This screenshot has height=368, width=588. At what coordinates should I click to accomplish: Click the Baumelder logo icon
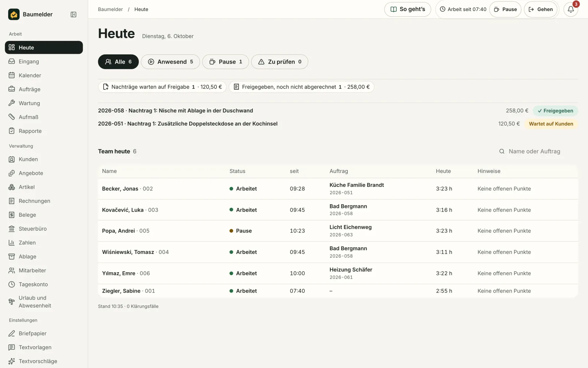(14, 14)
